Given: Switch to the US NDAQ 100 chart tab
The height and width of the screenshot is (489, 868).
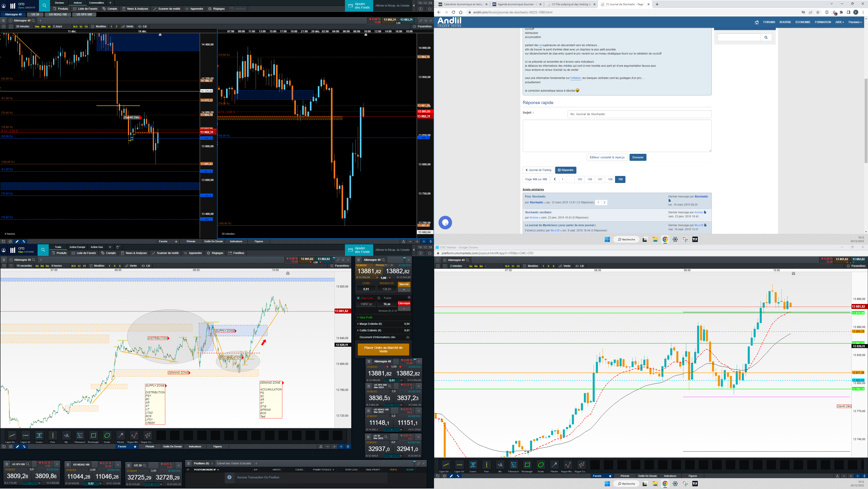Looking at the screenshot, I should coord(58,14).
